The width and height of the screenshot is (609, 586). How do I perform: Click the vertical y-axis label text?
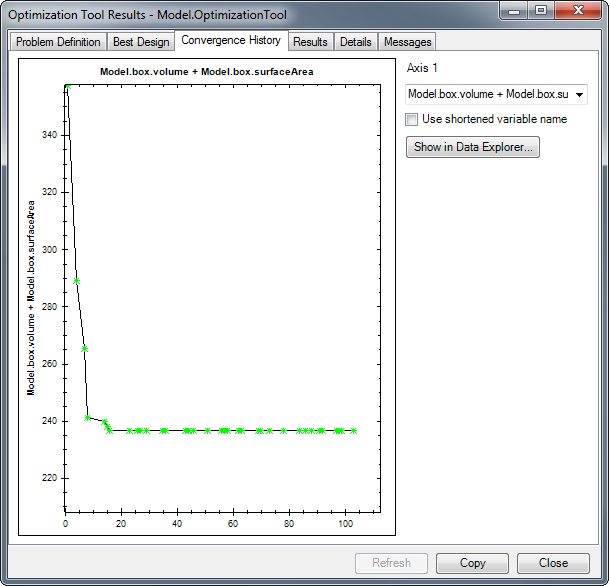click(32, 303)
